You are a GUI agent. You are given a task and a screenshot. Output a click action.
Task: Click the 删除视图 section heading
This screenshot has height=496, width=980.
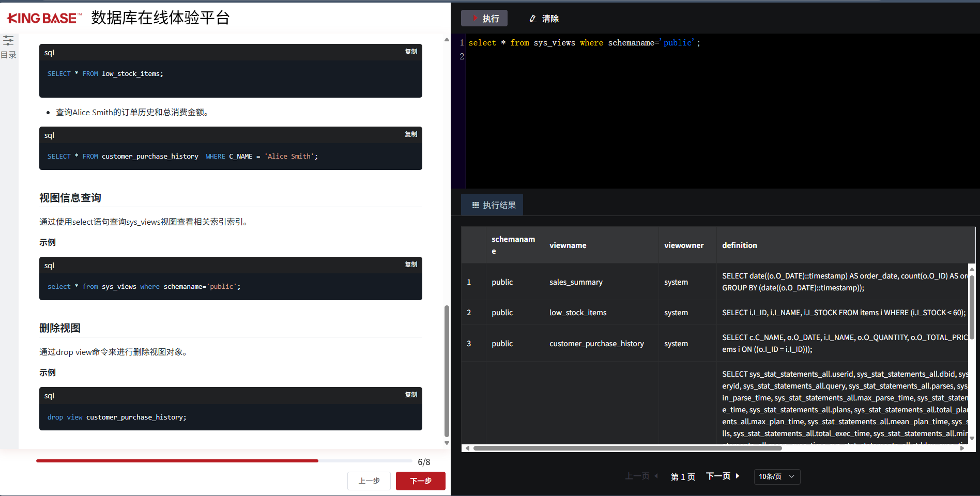pyautogui.click(x=60, y=328)
